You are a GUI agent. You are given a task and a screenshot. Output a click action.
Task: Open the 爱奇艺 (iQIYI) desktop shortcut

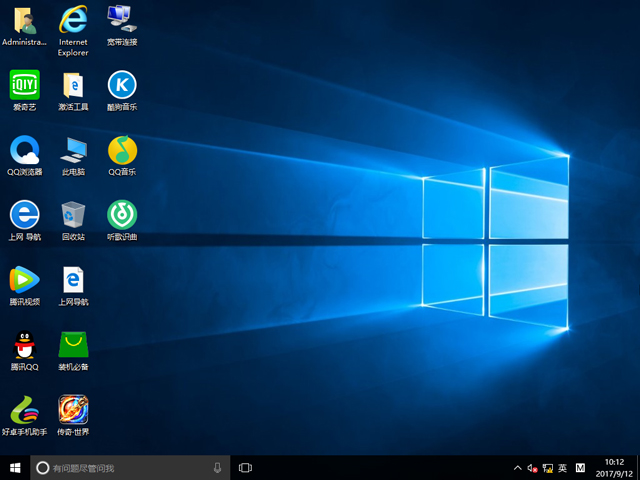pyautogui.click(x=24, y=85)
